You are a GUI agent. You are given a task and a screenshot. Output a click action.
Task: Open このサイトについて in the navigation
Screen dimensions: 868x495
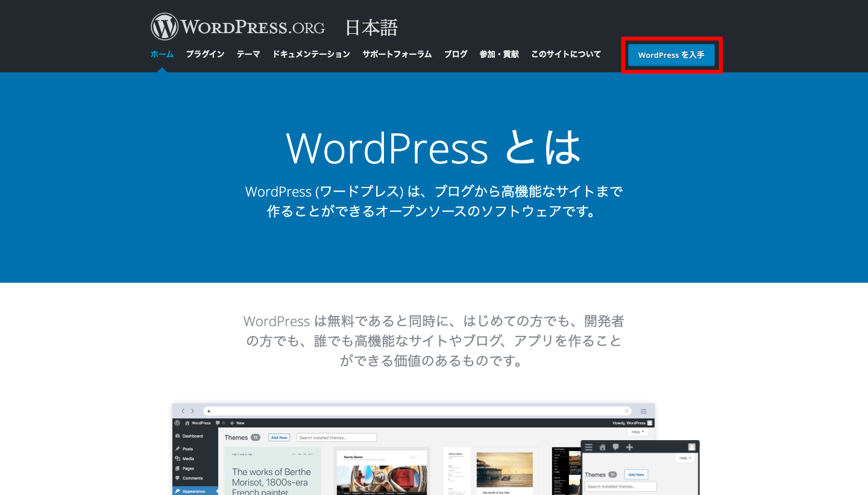coord(566,54)
